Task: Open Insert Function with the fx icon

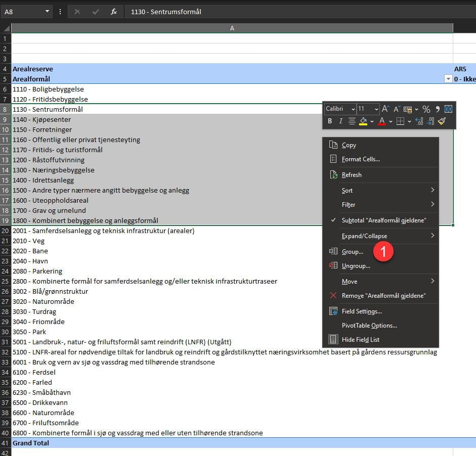Action: (x=114, y=11)
